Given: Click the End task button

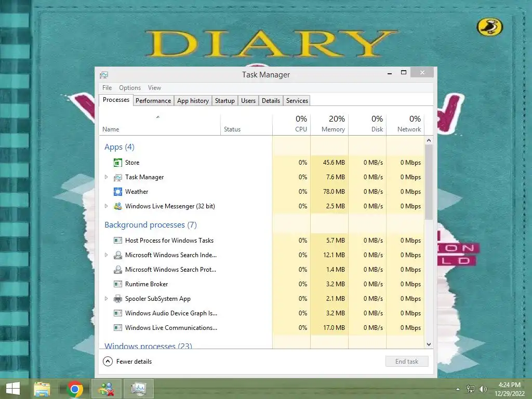Looking at the screenshot, I should 407,362.
